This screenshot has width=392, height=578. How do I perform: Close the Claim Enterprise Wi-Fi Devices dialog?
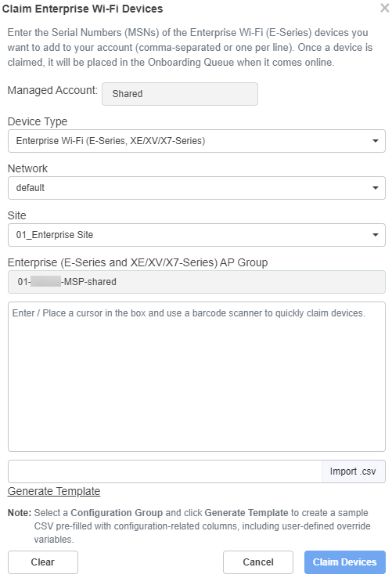[385, 8]
